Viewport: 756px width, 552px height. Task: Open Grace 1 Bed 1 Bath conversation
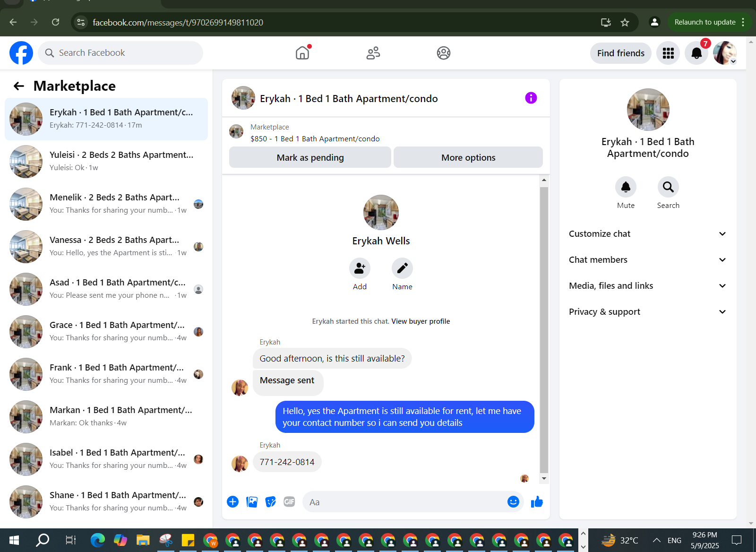[x=106, y=332]
